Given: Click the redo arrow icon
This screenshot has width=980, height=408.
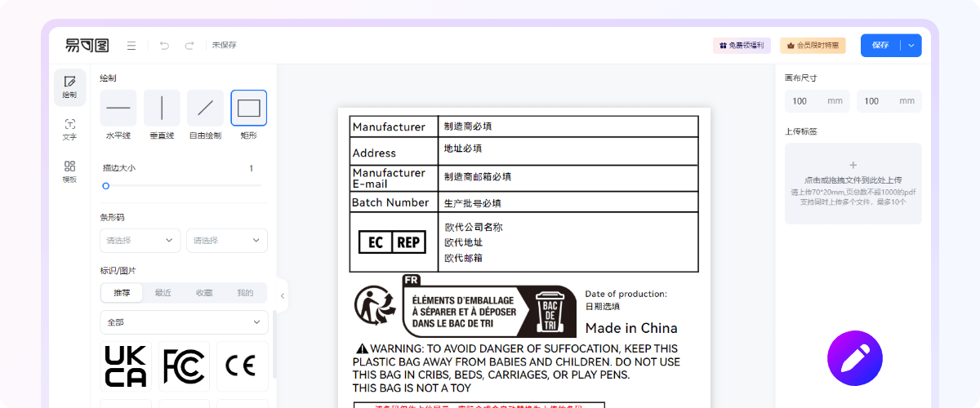Looking at the screenshot, I should pyautogui.click(x=189, y=46).
